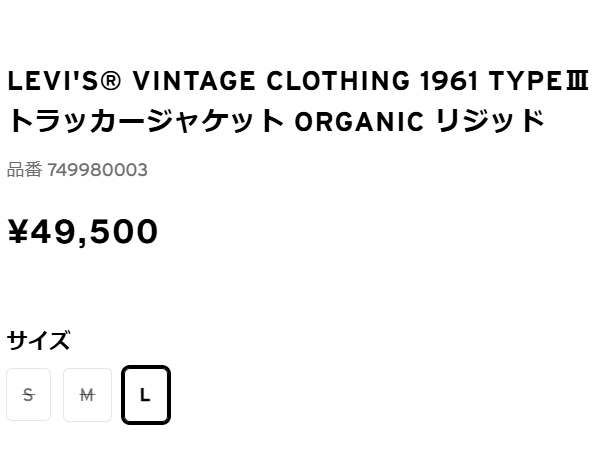Click the strikethrough letter S

pyautogui.click(x=28, y=395)
